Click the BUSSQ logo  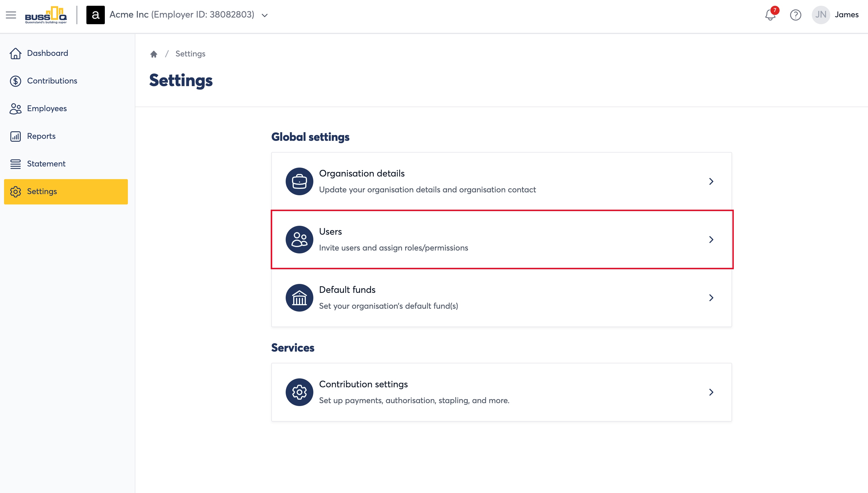pyautogui.click(x=46, y=15)
